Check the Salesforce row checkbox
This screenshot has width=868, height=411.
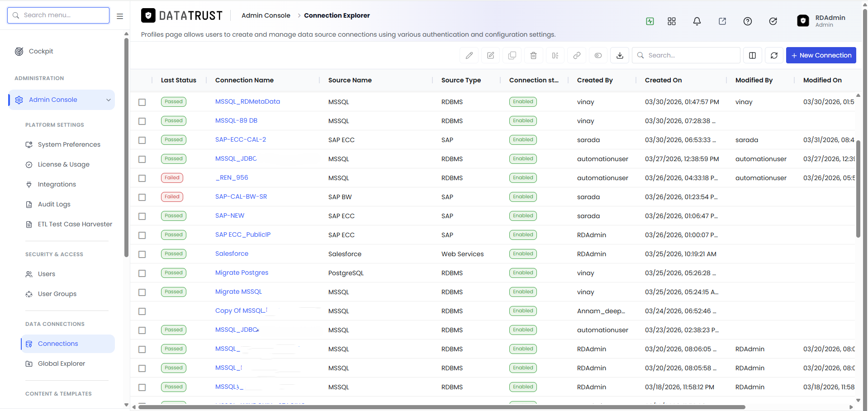[142, 254]
